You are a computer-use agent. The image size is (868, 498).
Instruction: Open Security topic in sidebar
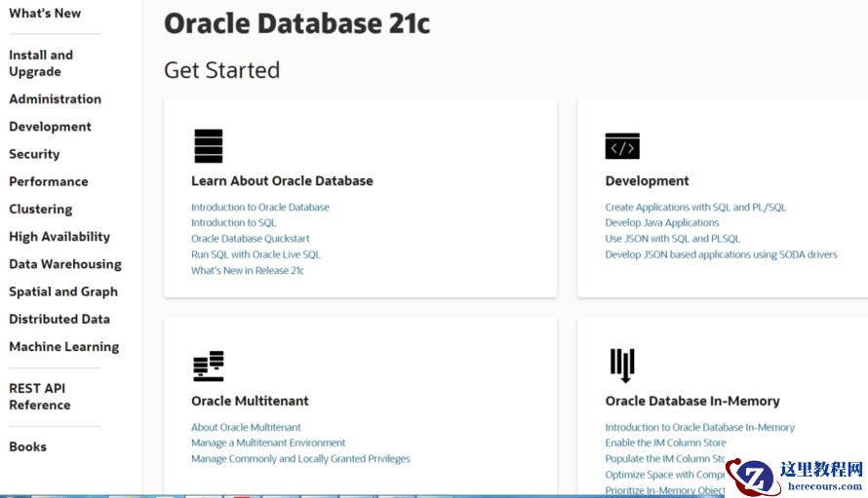(34, 154)
